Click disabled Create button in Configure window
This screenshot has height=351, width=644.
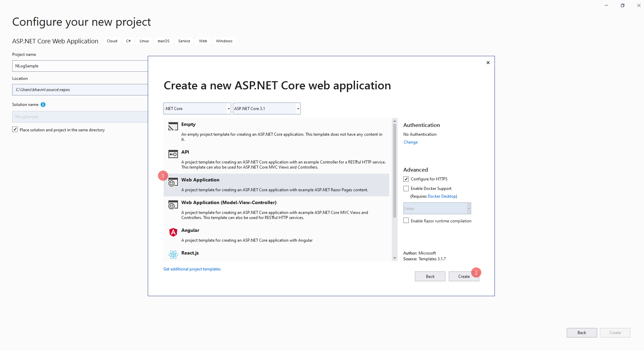pos(615,333)
